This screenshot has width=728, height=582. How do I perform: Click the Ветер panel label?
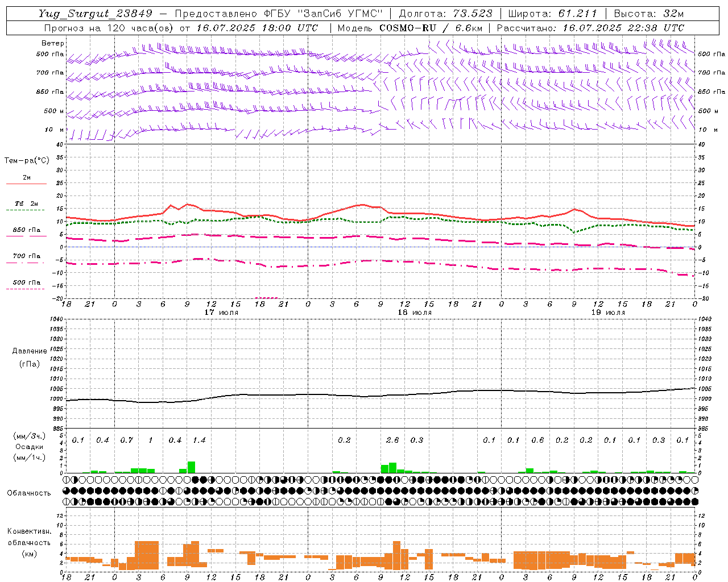[x=53, y=43]
